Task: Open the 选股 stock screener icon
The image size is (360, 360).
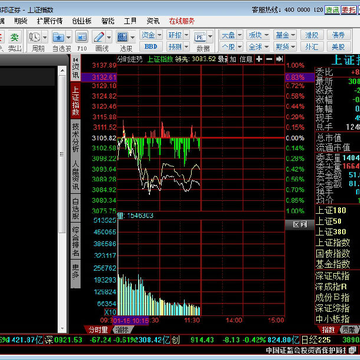Action: tap(123, 37)
